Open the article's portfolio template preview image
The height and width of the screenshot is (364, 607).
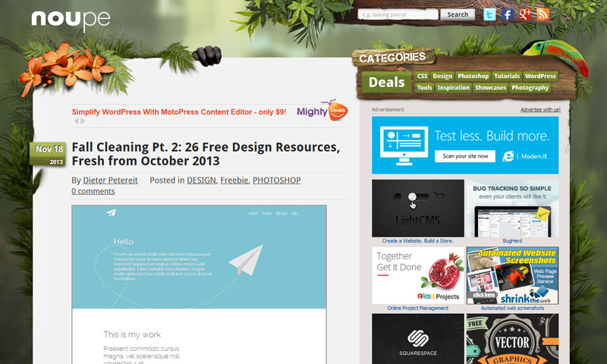[x=199, y=284]
